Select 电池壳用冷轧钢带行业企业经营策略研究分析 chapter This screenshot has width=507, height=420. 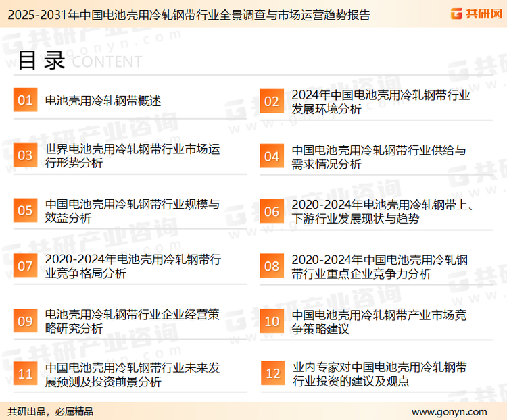click(x=132, y=321)
